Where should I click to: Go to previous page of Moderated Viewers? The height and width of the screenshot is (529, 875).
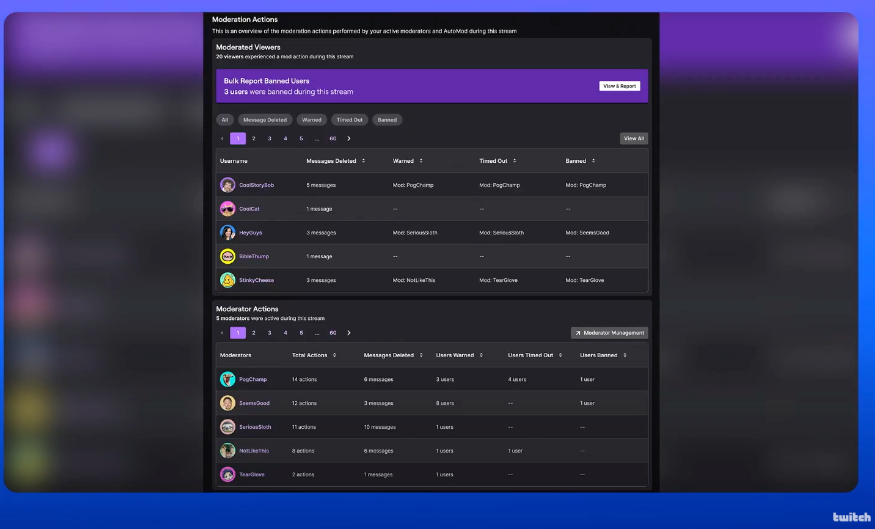click(x=222, y=138)
